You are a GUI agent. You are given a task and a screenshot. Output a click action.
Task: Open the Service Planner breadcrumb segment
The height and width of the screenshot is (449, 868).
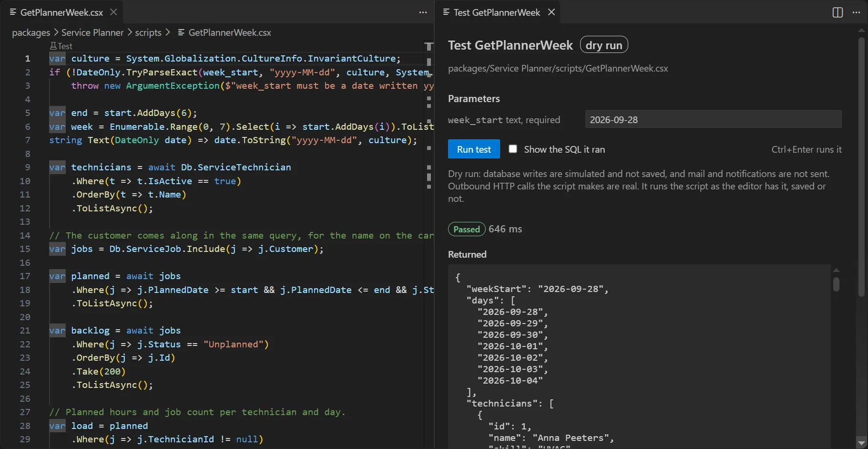click(92, 32)
